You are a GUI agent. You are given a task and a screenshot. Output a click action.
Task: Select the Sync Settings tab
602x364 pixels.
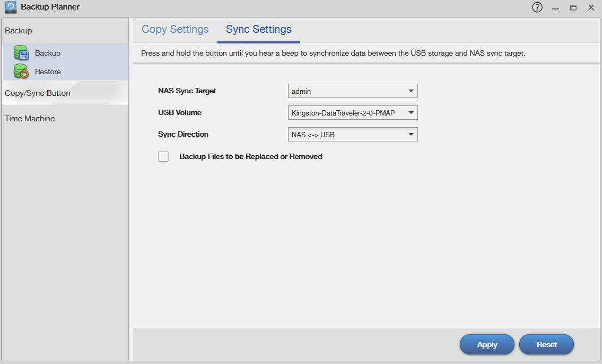[259, 30]
